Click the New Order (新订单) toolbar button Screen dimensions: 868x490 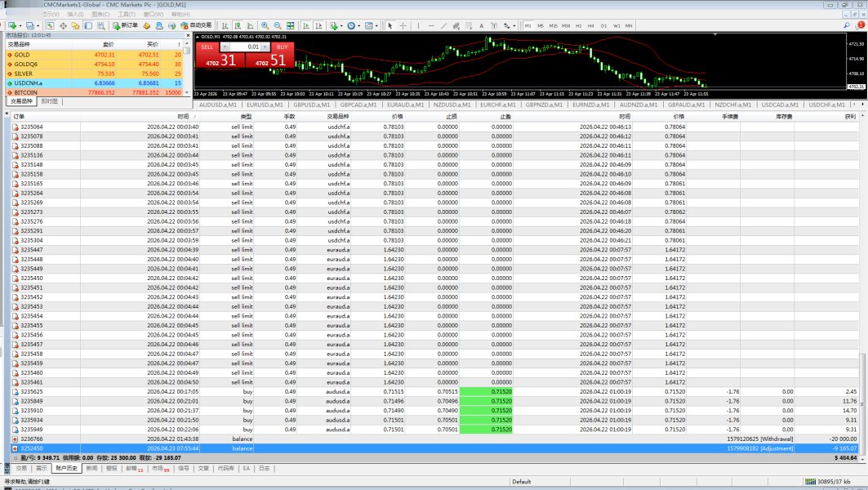[125, 25]
